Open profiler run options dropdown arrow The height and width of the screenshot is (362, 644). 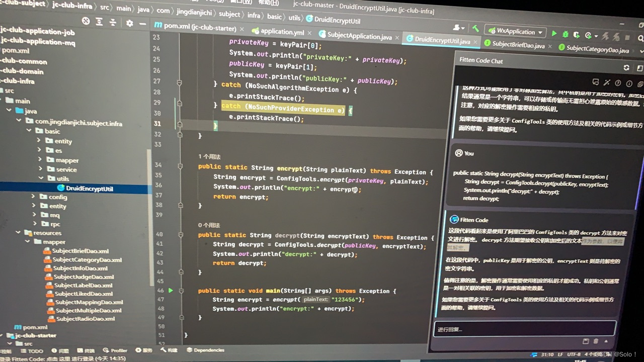click(596, 36)
